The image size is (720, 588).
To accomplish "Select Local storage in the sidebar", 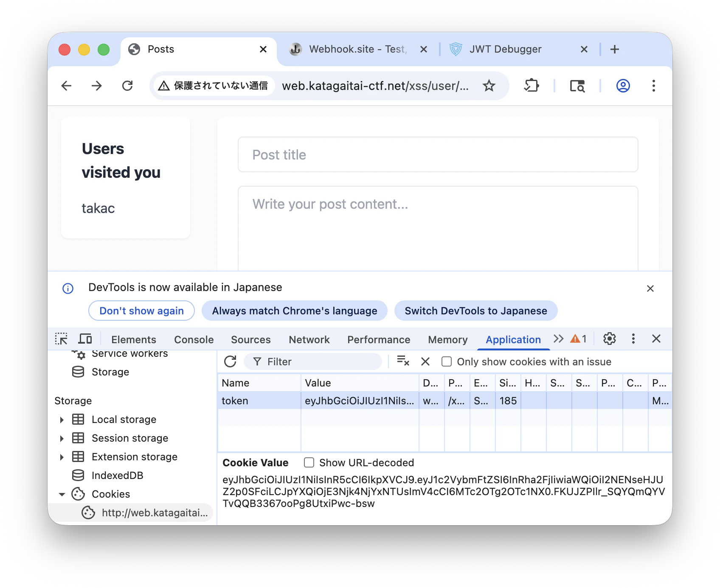I will 124,420.
